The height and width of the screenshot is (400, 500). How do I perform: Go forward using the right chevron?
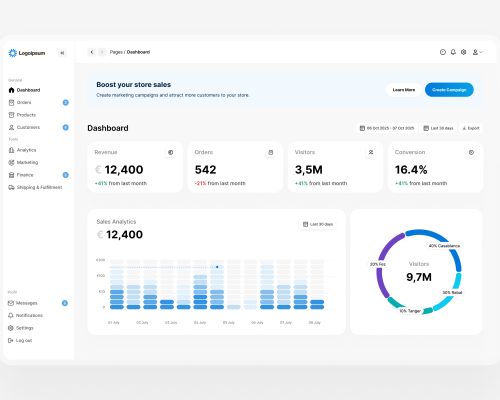click(102, 52)
